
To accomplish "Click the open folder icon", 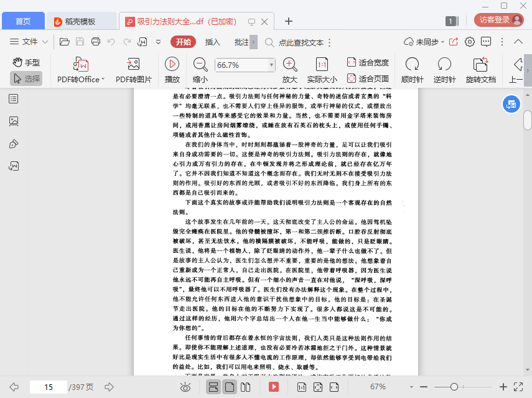I will [65, 42].
